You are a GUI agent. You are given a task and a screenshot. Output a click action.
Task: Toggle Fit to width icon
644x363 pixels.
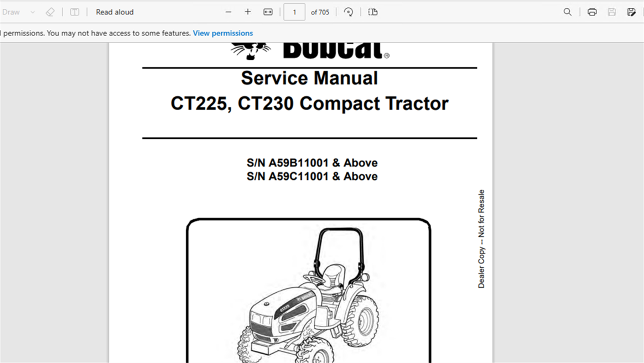tap(268, 12)
